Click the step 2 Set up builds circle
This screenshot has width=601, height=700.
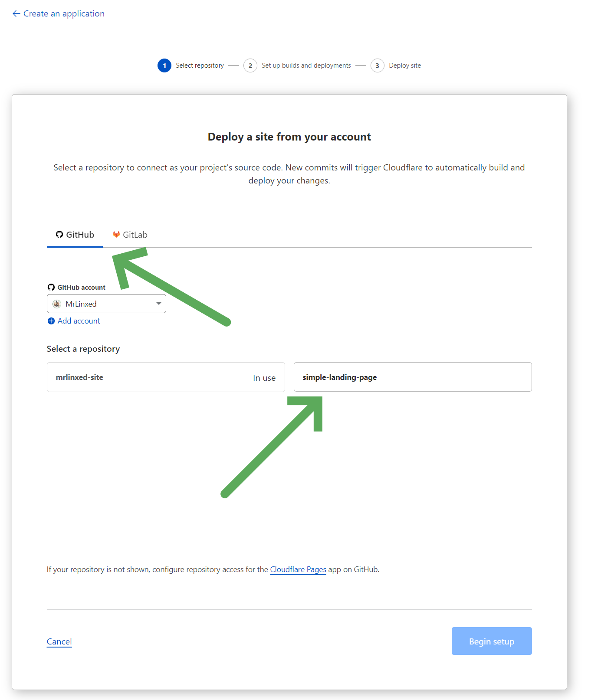(250, 65)
